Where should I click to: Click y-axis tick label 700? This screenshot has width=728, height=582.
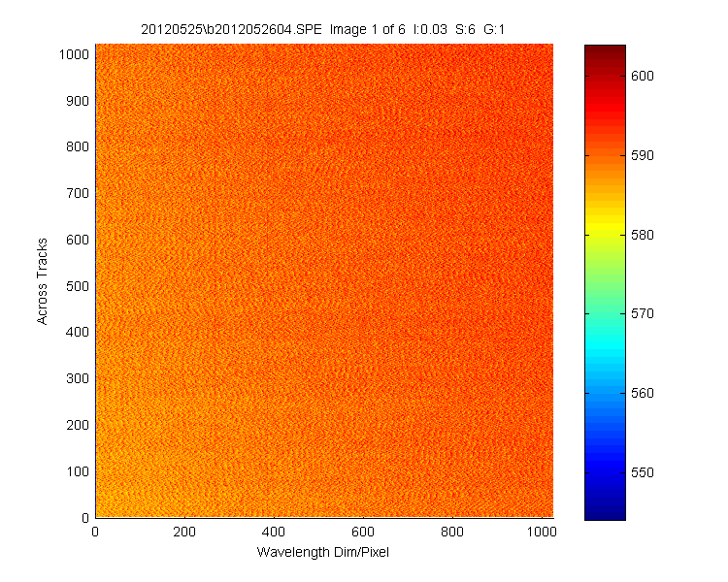(78, 193)
